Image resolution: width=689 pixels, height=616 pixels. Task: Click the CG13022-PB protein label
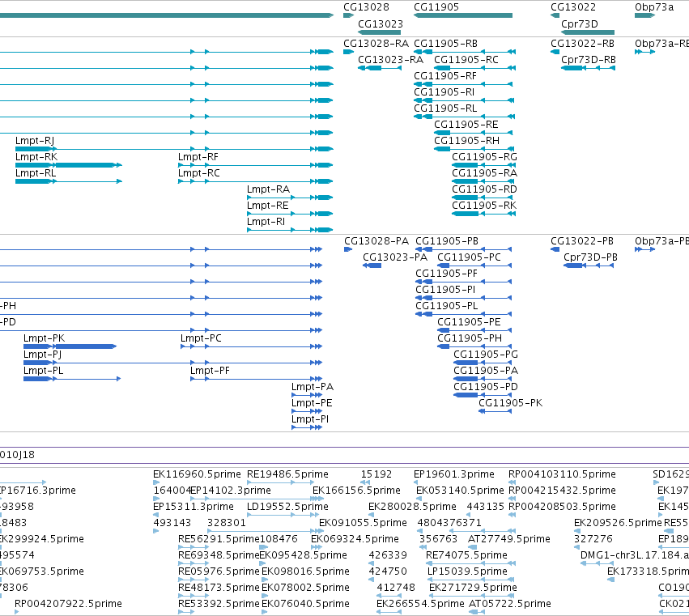582,241
